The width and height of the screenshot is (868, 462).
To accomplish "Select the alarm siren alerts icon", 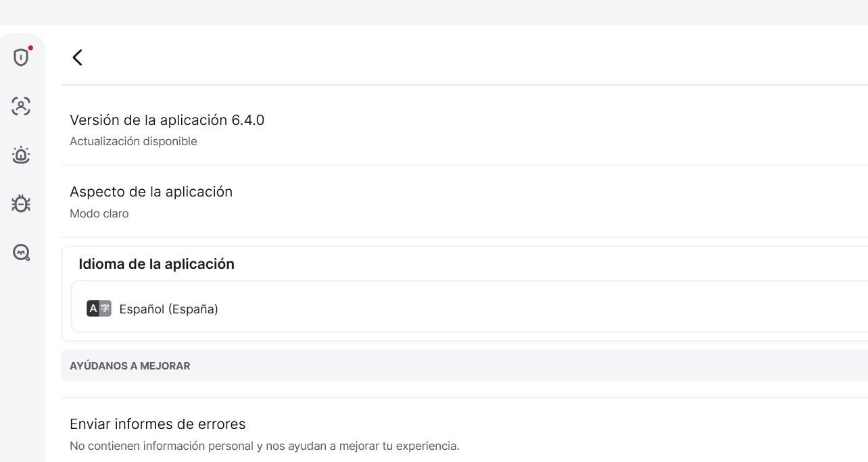I will click(21, 155).
